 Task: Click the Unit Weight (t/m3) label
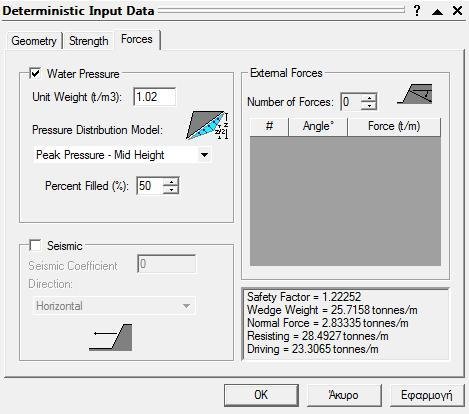[x=77, y=97]
